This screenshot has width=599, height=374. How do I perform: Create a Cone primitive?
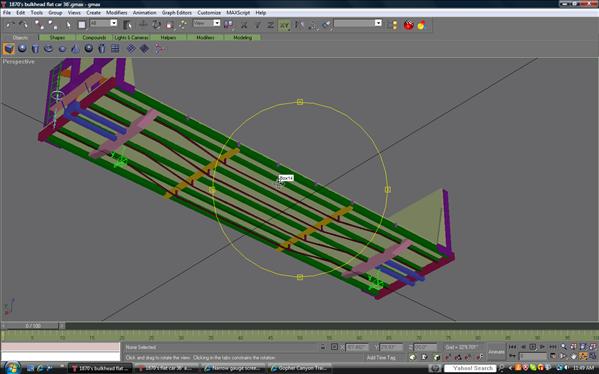click(75, 49)
